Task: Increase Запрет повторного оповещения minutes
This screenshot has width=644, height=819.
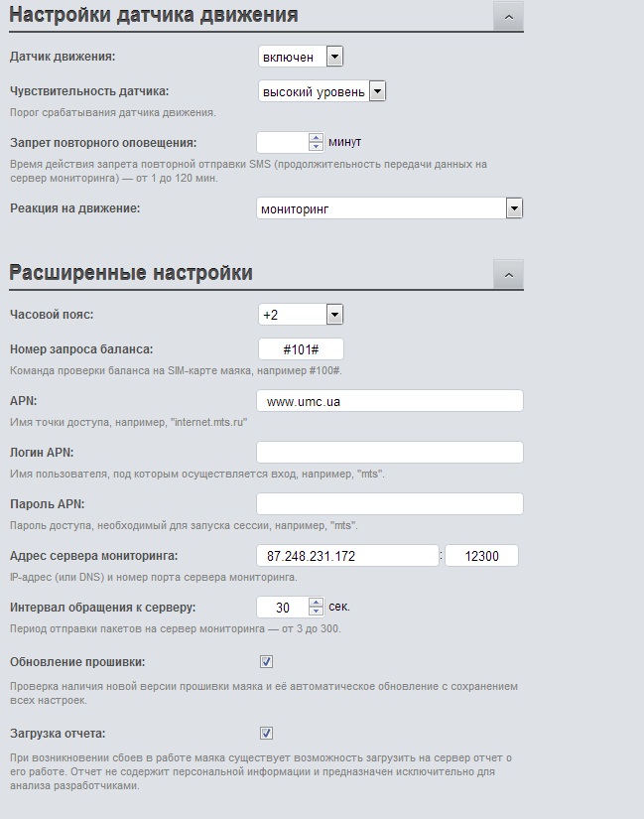Action: coord(316,138)
